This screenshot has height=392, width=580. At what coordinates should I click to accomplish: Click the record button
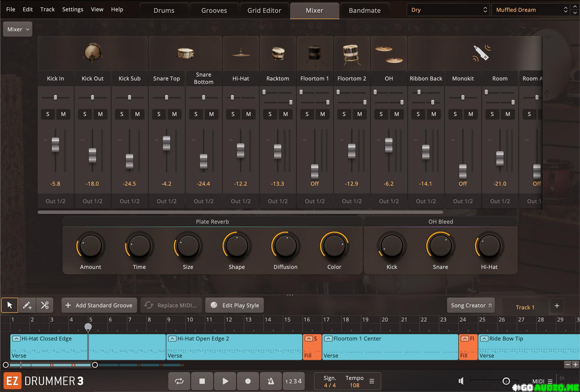point(248,381)
